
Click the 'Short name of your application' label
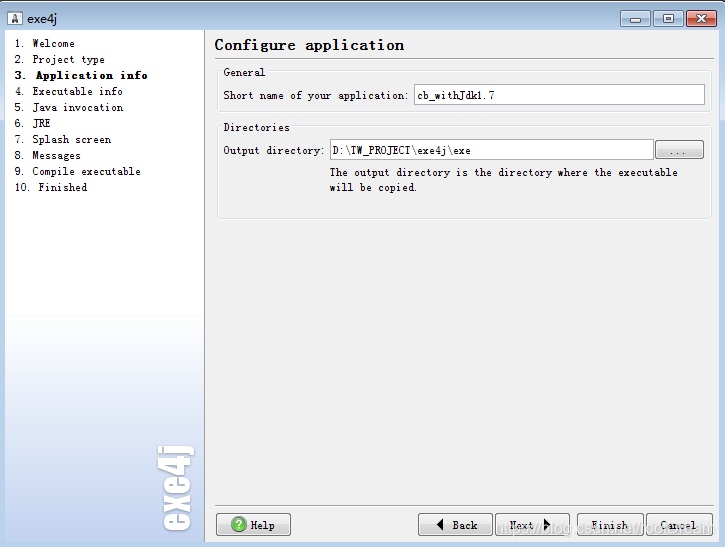tap(316, 95)
